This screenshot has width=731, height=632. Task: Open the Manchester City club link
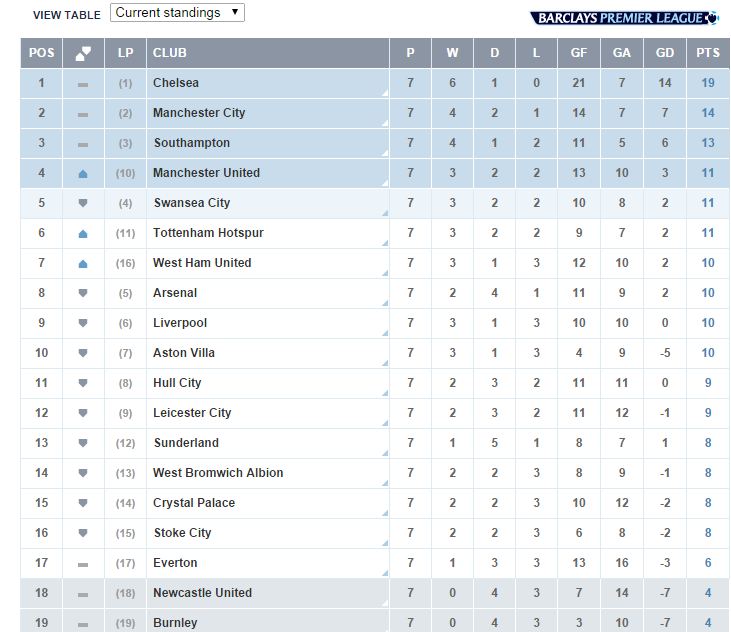(x=199, y=113)
